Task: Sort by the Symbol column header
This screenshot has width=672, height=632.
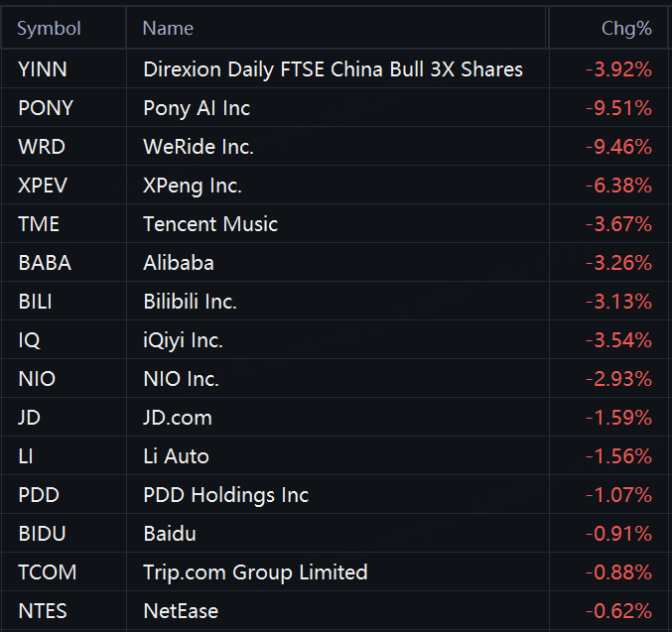Action: click(x=50, y=28)
